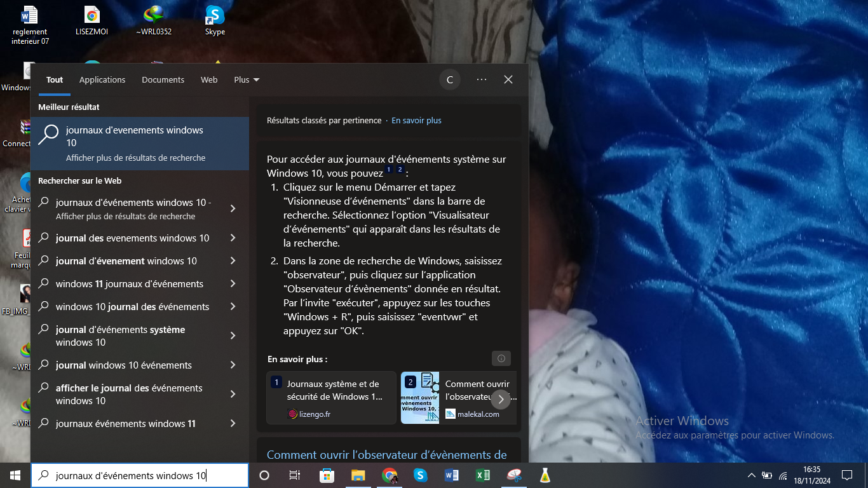
Task: Open the network Wi-Fi tray icon
Action: point(783,475)
